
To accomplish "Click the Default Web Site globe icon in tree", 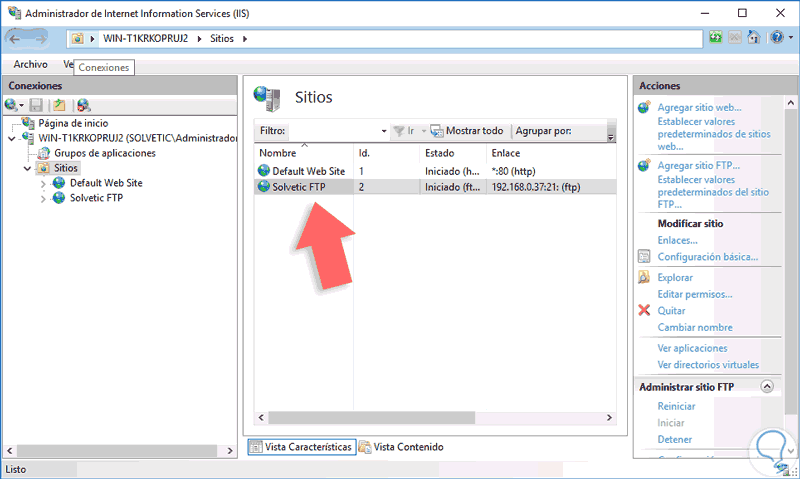I will click(59, 183).
